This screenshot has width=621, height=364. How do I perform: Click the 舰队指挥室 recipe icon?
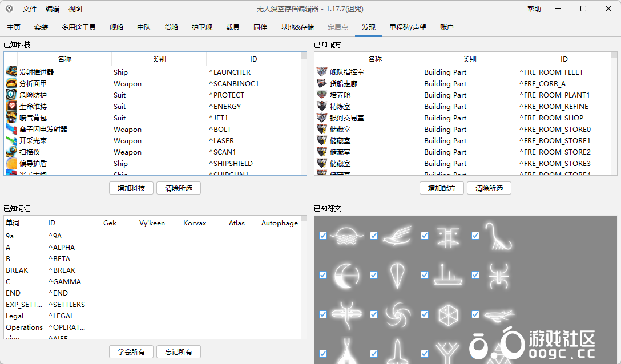click(322, 72)
